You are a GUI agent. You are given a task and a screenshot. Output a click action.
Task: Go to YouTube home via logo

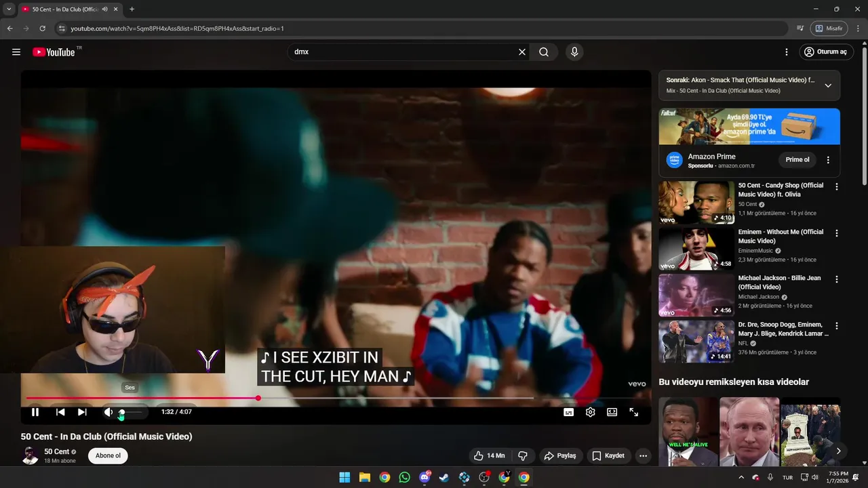pos(54,52)
